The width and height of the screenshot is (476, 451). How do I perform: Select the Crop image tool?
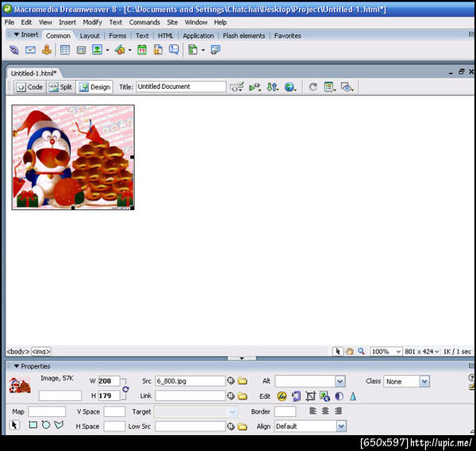(x=310, y=396)
